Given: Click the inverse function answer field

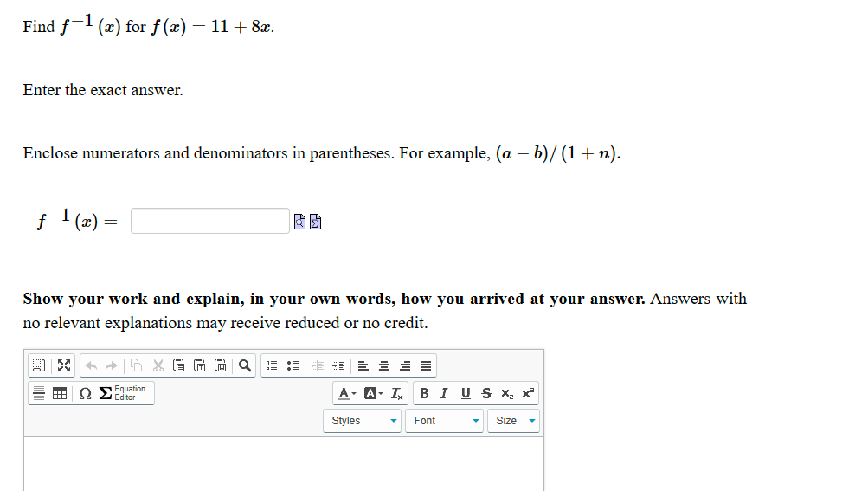Looking at the screenshot, I should (x=210, y=221).
